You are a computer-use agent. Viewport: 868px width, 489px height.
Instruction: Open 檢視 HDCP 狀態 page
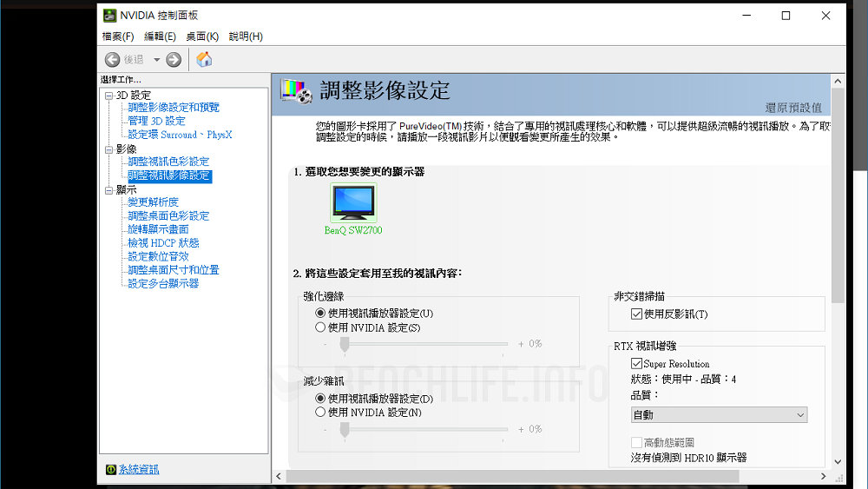tap(163, 243)
